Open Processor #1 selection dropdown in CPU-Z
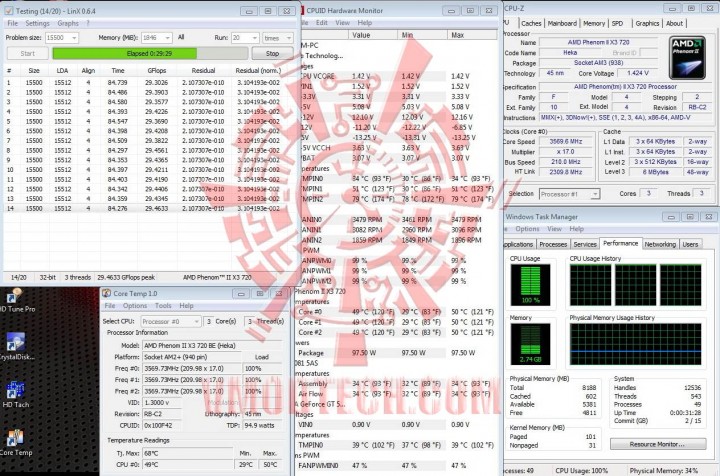This screenshot has width=720, height=476. 569,194
